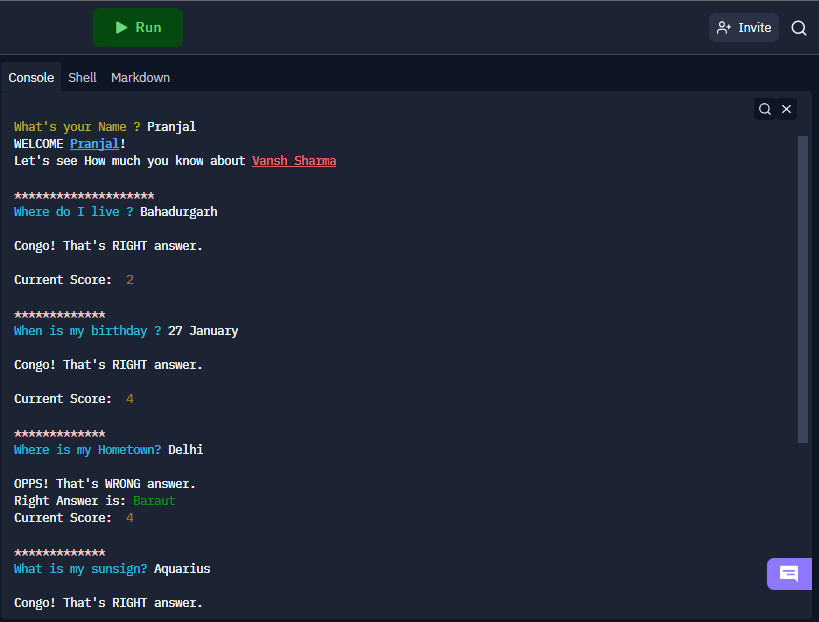
Task: Click the answer "Aquarius"
Action: coord(182,569)
